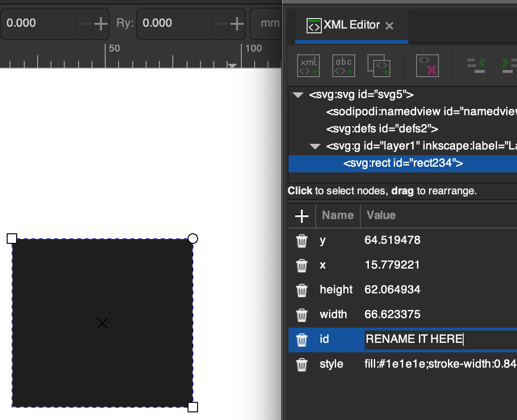517x420 pixels.
Task: Click the duplicate node icon
Action: pos(379,66)
